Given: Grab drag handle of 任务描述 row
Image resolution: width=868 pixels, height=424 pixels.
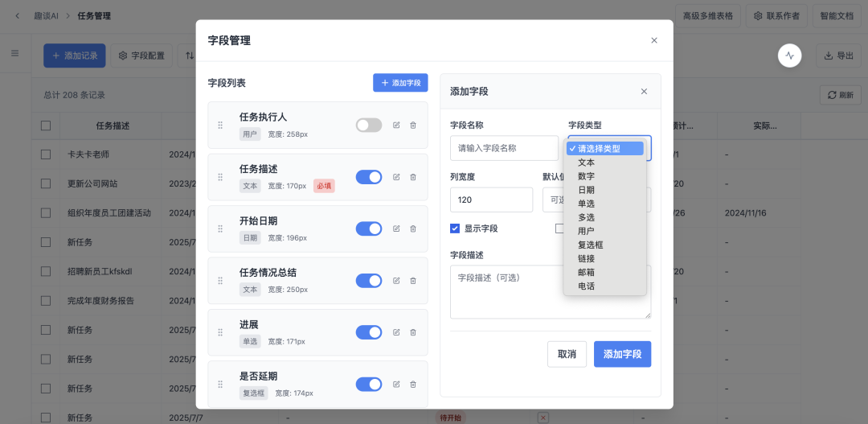Looking at the screenshot, I should [220, 177].
